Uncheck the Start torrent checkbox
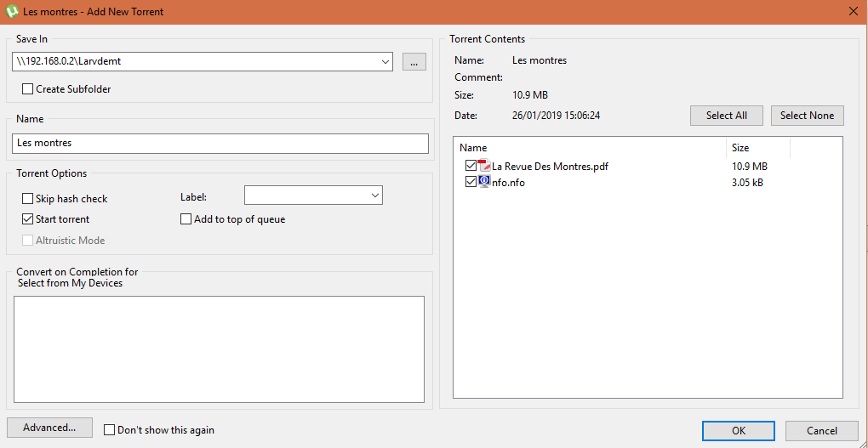 tap(28, 219)
